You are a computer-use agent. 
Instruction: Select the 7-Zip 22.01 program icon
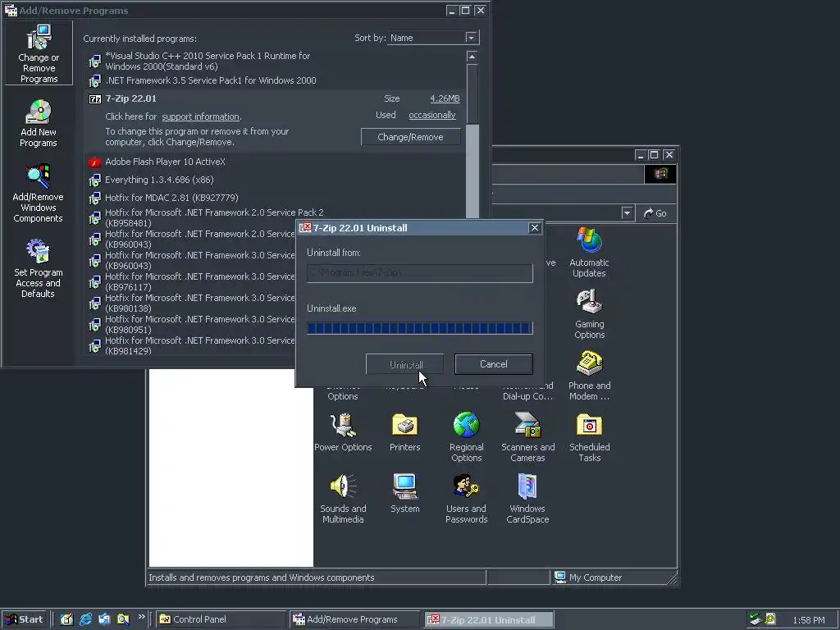(x=95, y=99)
